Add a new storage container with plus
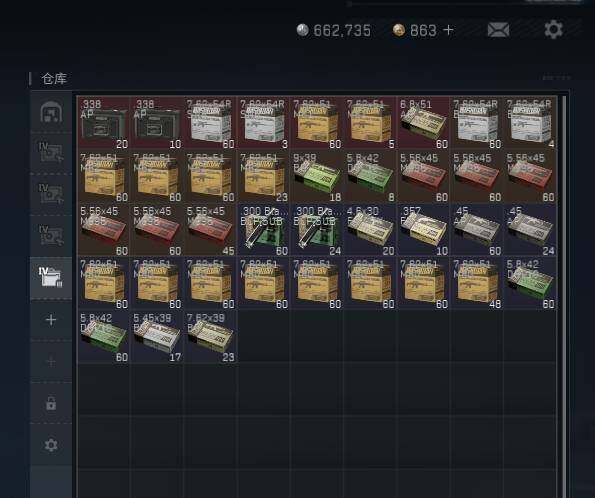Image resolution: width=595 pixels, height=498 pixels. pos(51,320)
